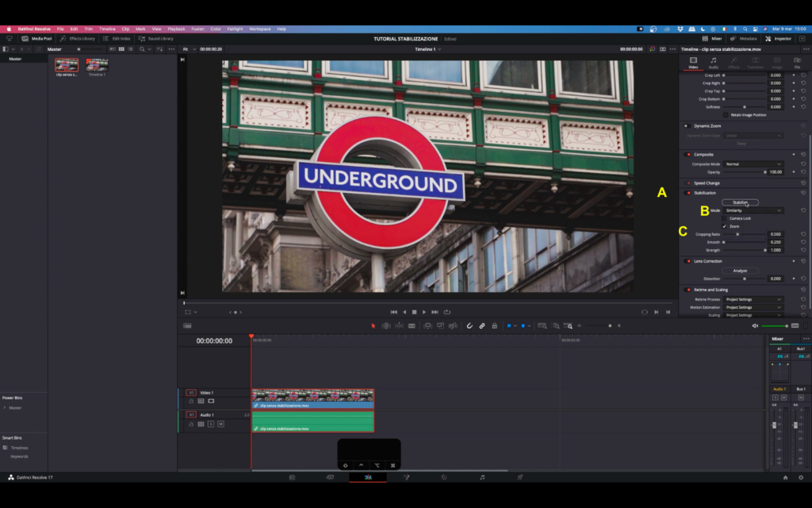Toggle the Position Lock icon
Viewport: 812px width, 508px height.
tap(495, 326)
